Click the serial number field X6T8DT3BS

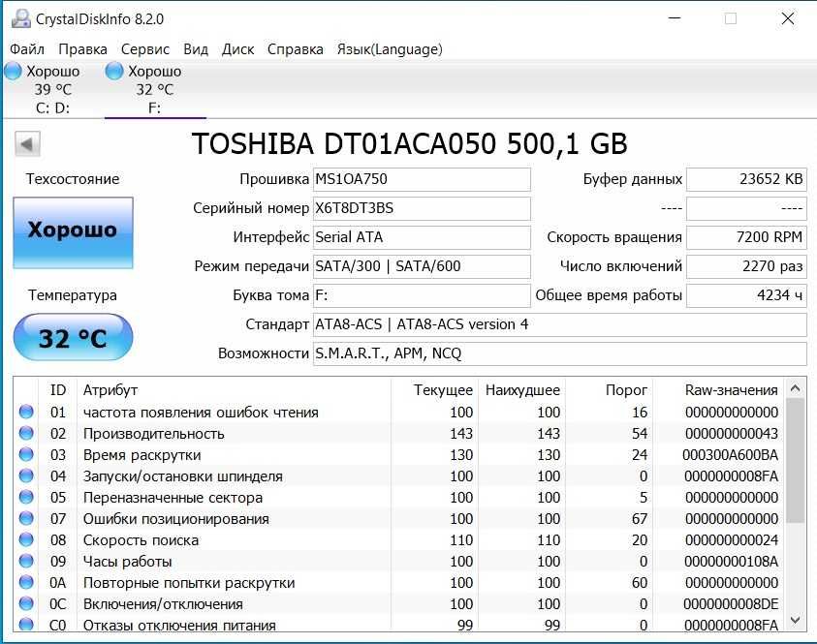point(422,208)
